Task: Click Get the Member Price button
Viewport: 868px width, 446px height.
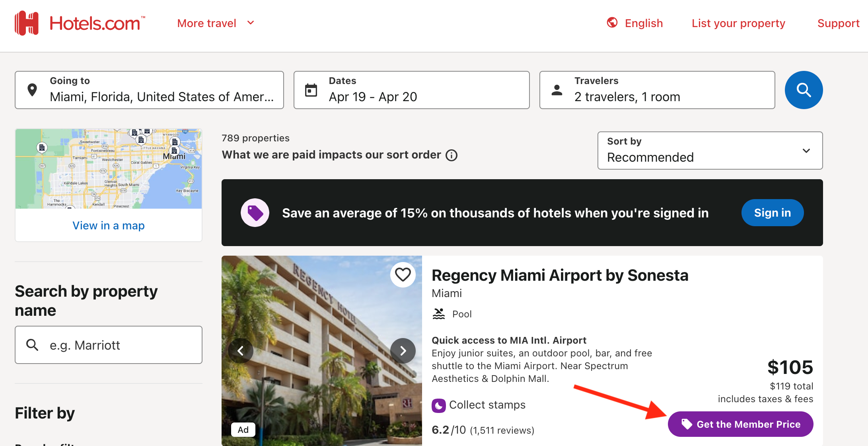Action: pos(740,424)
